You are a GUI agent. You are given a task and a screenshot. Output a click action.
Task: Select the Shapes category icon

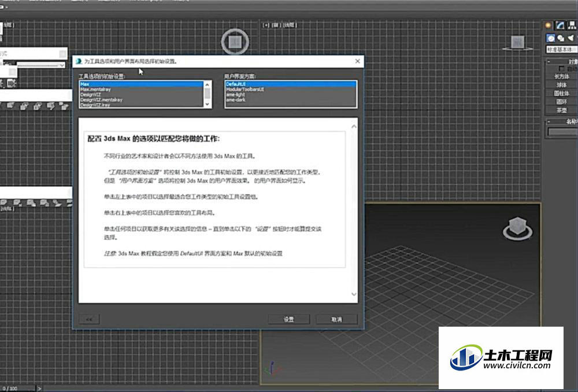pos(561,38)
